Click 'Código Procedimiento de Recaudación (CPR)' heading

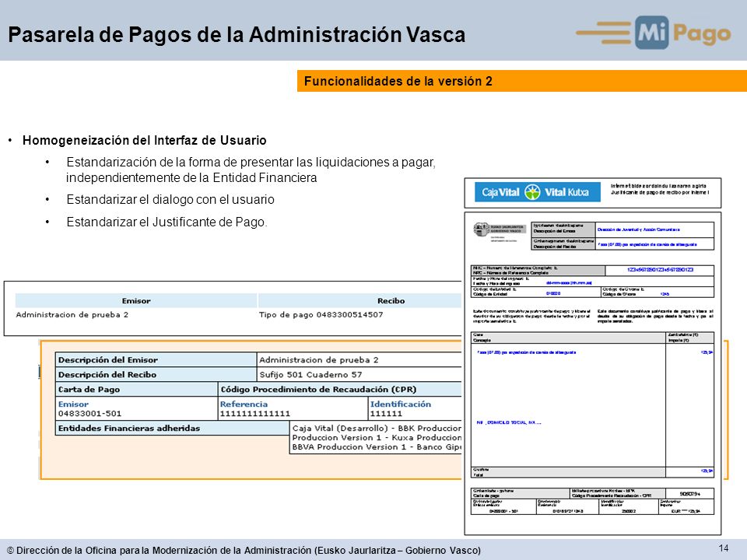(318, 390)
